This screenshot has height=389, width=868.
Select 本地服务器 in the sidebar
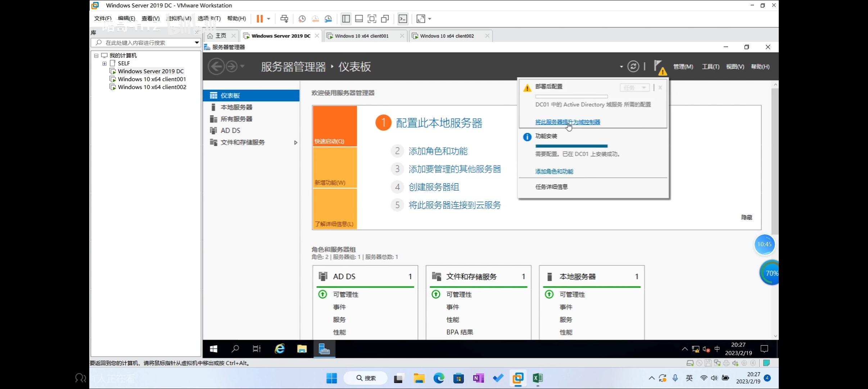[236, 107]
